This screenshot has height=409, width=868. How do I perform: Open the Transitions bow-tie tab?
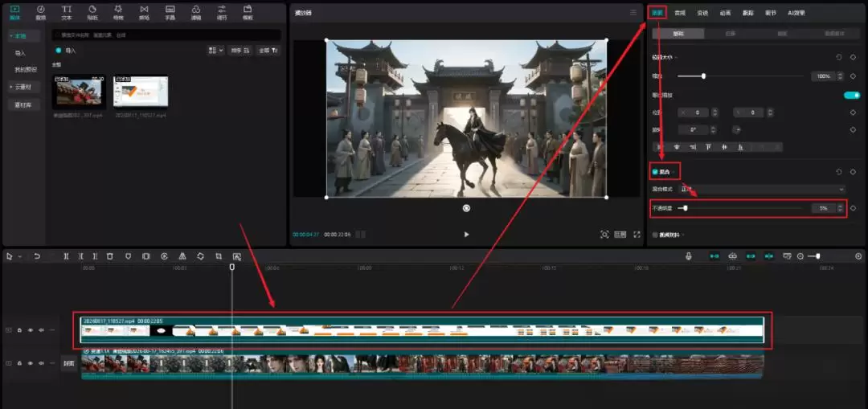145,13
